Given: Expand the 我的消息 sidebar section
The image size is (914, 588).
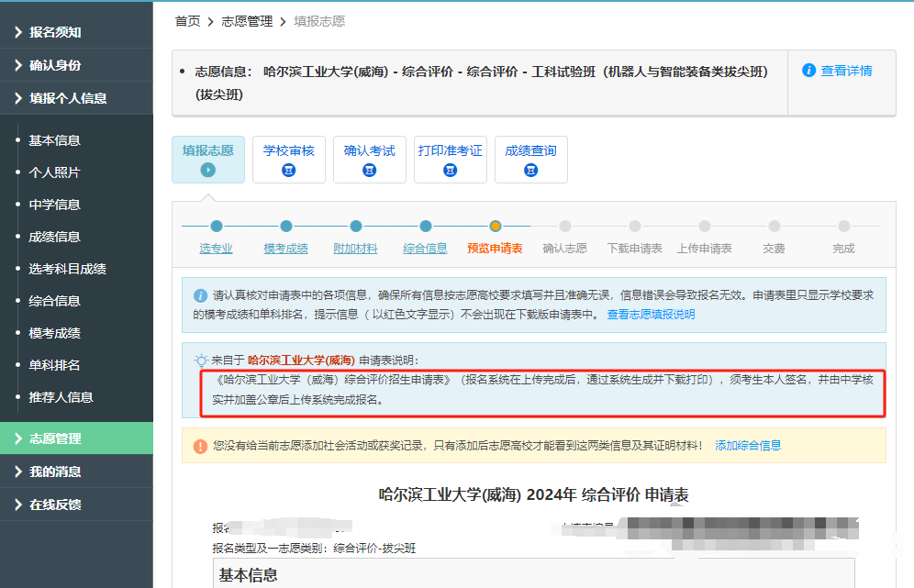Looking at the screenshot, I should (x=76, y=472).
